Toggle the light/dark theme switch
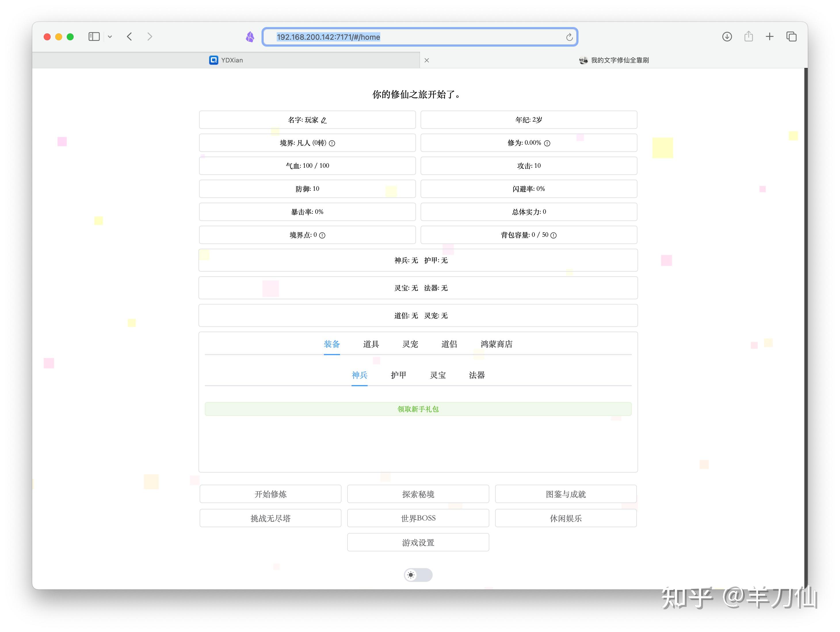 coord(418,575)
